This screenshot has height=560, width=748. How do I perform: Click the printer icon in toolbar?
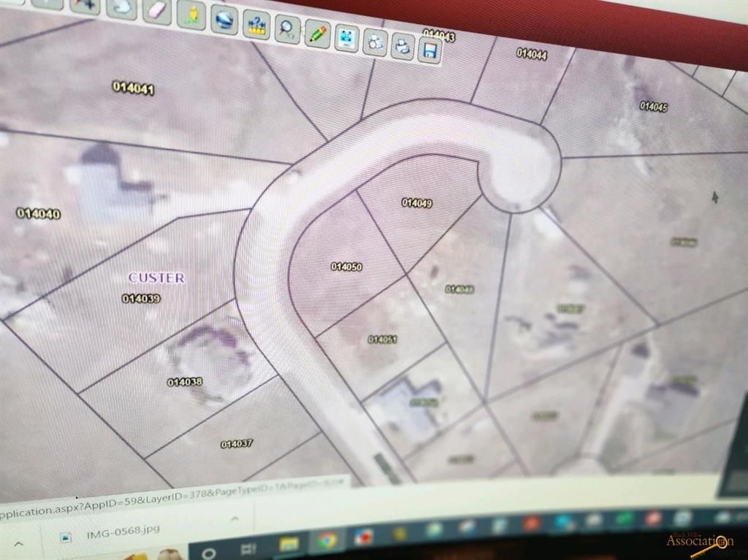click(x=402, y=46)
